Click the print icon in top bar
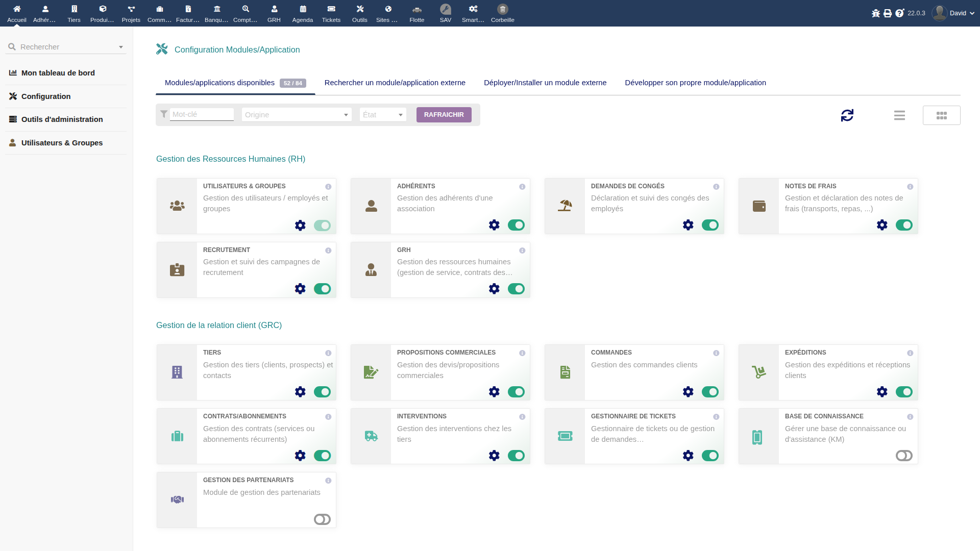Viewport: 980px width, 551px height. point(887,13)
